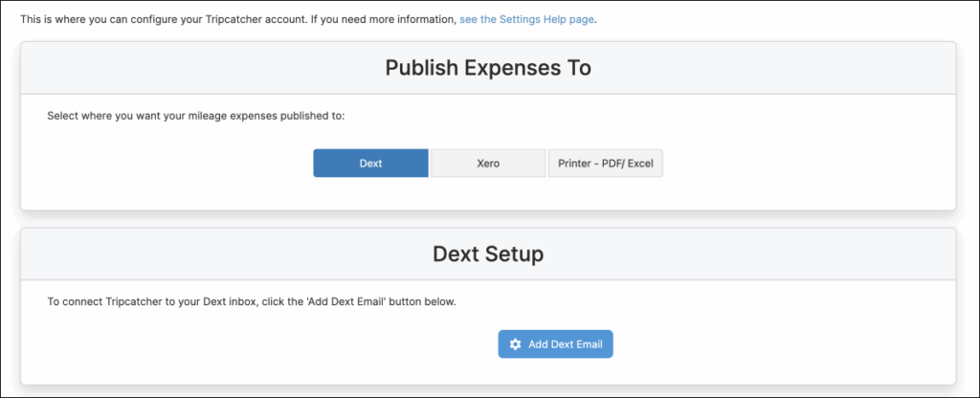Choose the Printer - PDF/ Excel option
The height and width of the screenshot is (398, 980).
click(605, 164)
